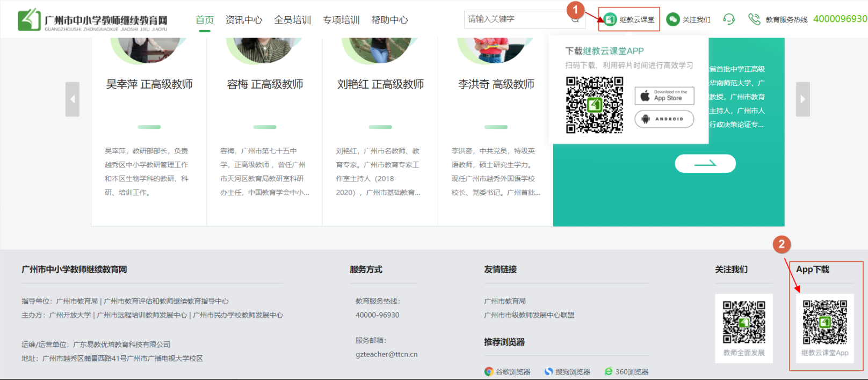Click the App下载 footer heading

pyautogui.click(x=813, y=269)
